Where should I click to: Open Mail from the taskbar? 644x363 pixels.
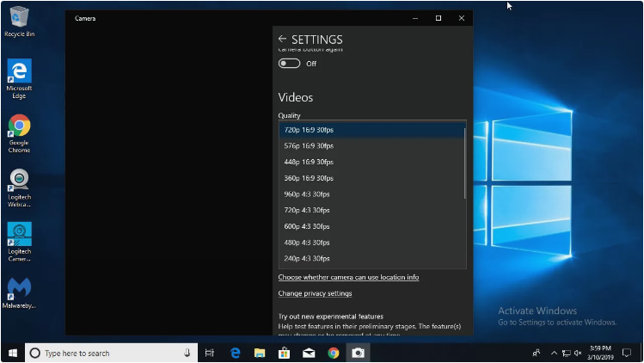click(309, 353)
